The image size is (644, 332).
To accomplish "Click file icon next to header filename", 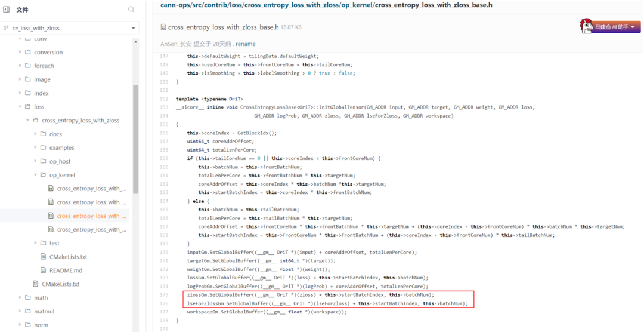I will [163, 27].
